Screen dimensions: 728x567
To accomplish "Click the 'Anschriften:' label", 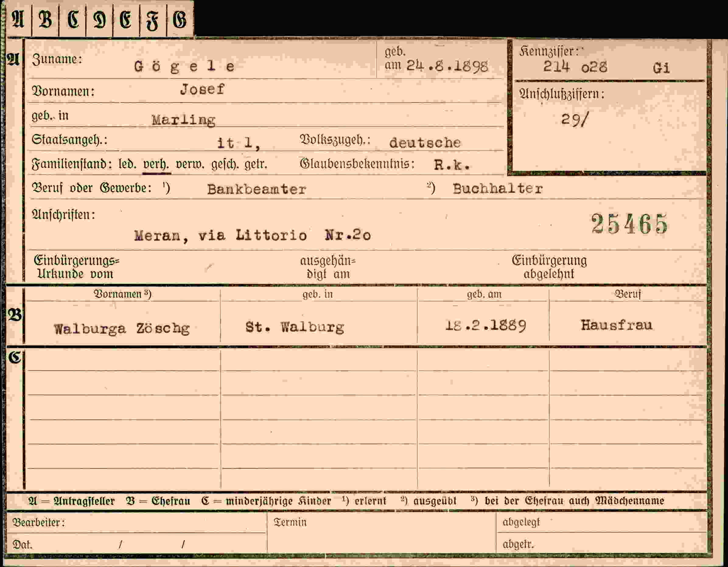I will (63, 215).
